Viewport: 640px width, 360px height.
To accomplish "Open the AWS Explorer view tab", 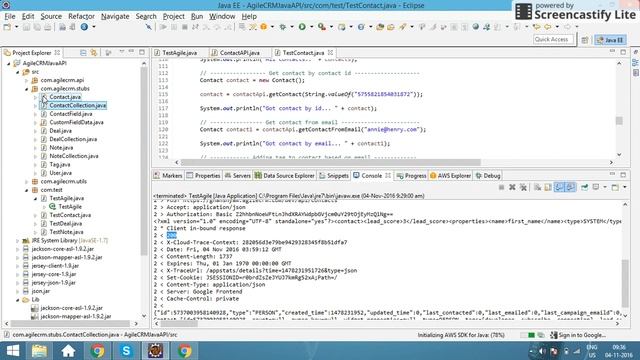I will tap(450, 176).
